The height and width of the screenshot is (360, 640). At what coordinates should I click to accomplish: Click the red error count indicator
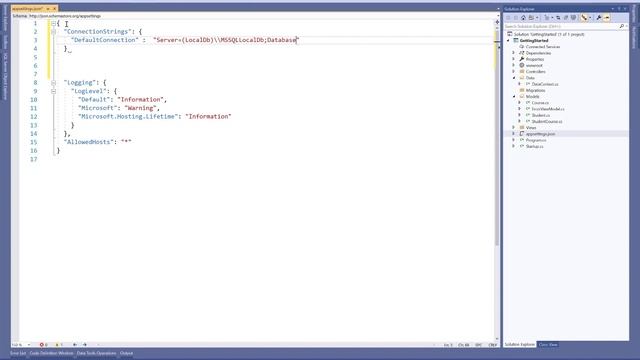pos(43,345)
